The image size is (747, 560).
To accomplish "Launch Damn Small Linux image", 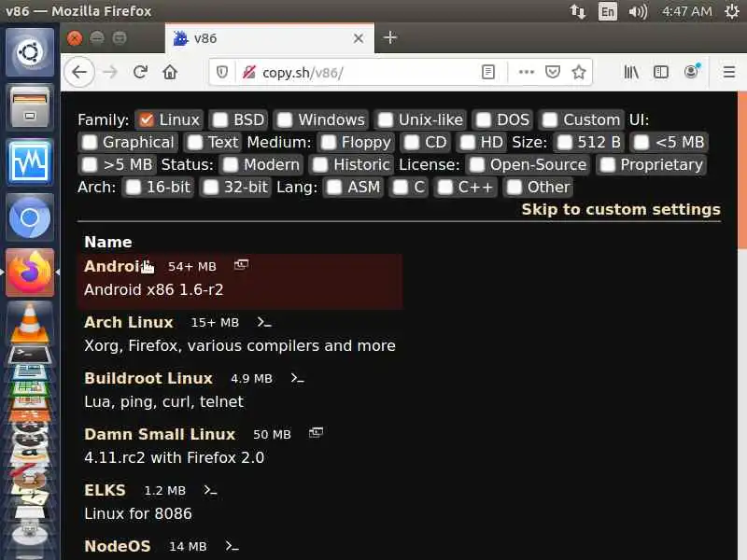I will click(240, 446).
